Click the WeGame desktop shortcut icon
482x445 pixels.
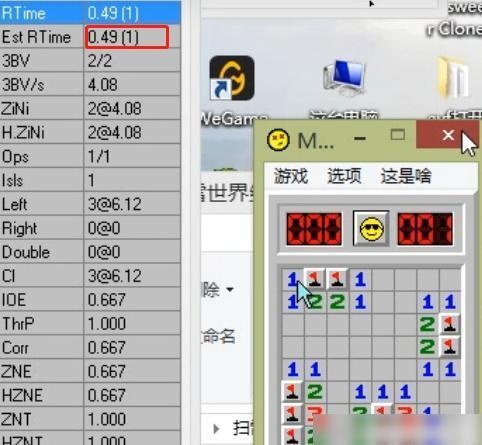pyautogui.click(x=232, y=78)
